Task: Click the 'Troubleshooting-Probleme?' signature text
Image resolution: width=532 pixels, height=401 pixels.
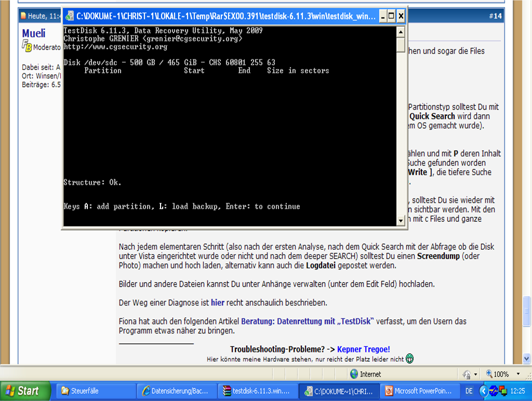Action: (277, 349)
